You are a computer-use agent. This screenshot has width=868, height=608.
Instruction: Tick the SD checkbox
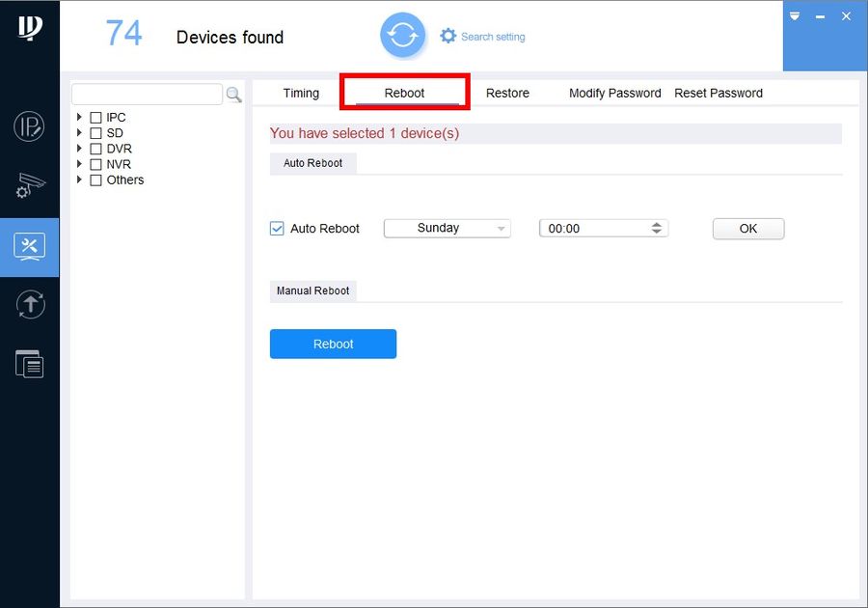(95, 133)
